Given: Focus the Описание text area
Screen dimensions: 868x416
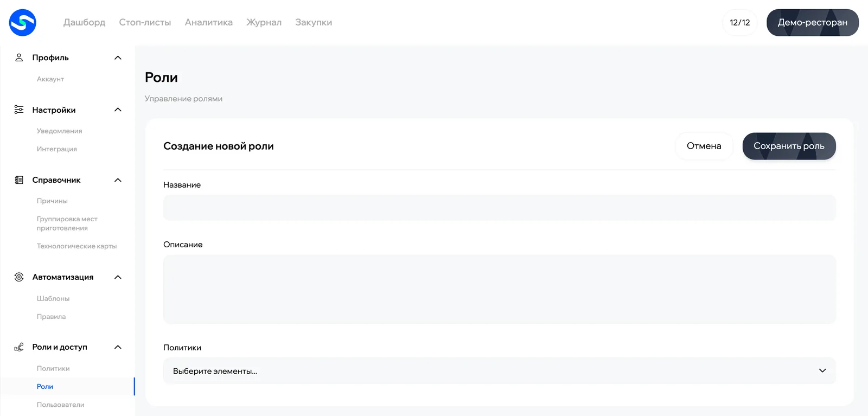Looking at the screenshot, I should click(499, 289).
